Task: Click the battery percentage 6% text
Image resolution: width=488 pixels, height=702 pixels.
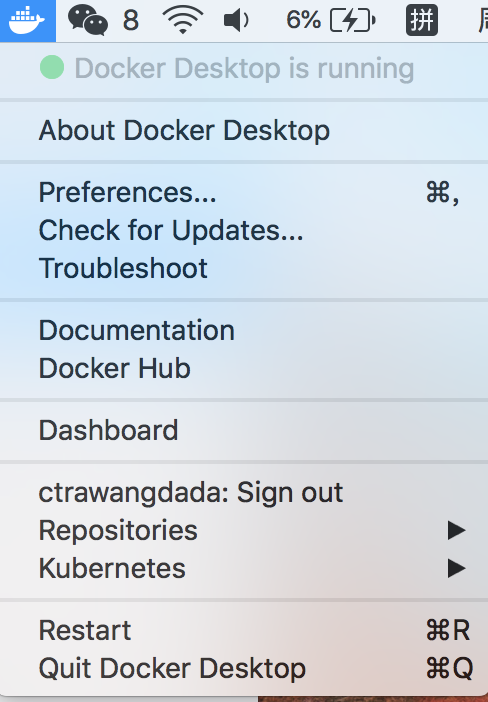Action: (x=304, y=21)
